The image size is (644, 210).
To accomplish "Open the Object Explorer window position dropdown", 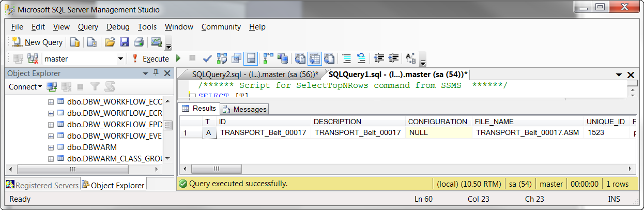I will (145, 73).
